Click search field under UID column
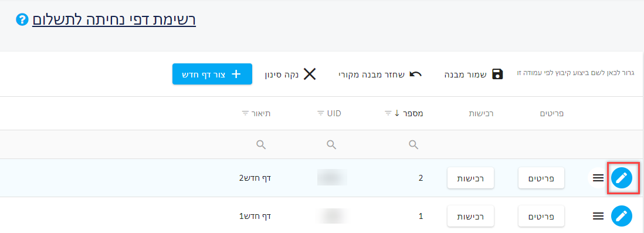Viewport: 644px width, 233px height. click(x=331, y=144)
